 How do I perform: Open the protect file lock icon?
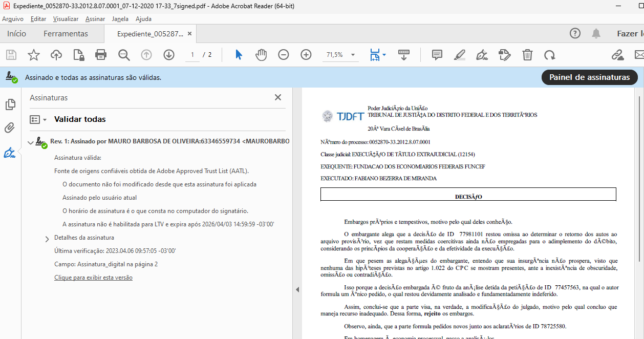tap(78, 55)
